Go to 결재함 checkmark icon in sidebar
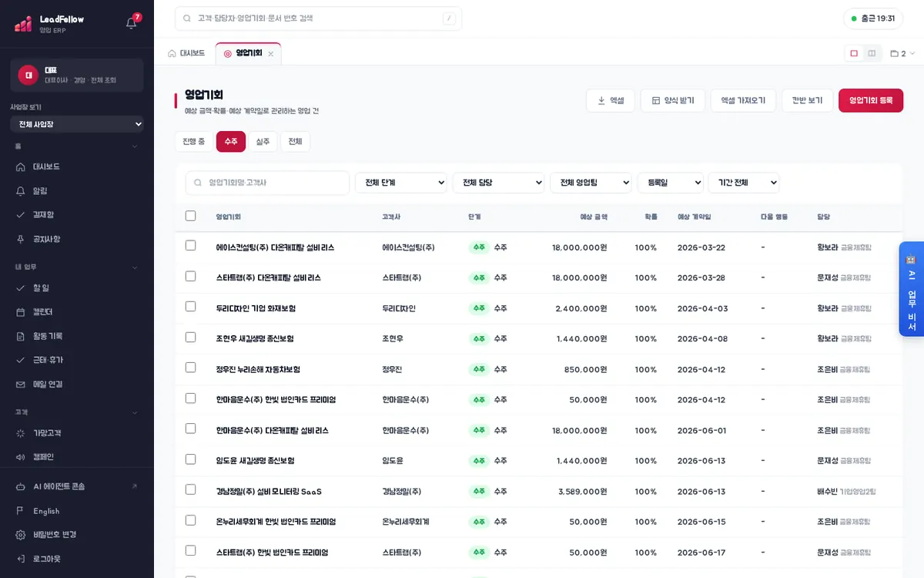 pos(21,215)
